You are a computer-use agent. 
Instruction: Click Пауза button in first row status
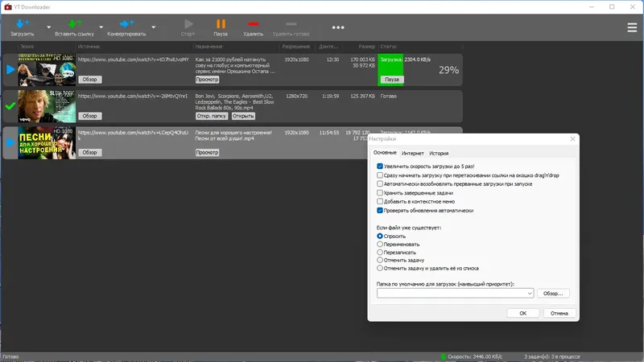click(x=392, y=80)
